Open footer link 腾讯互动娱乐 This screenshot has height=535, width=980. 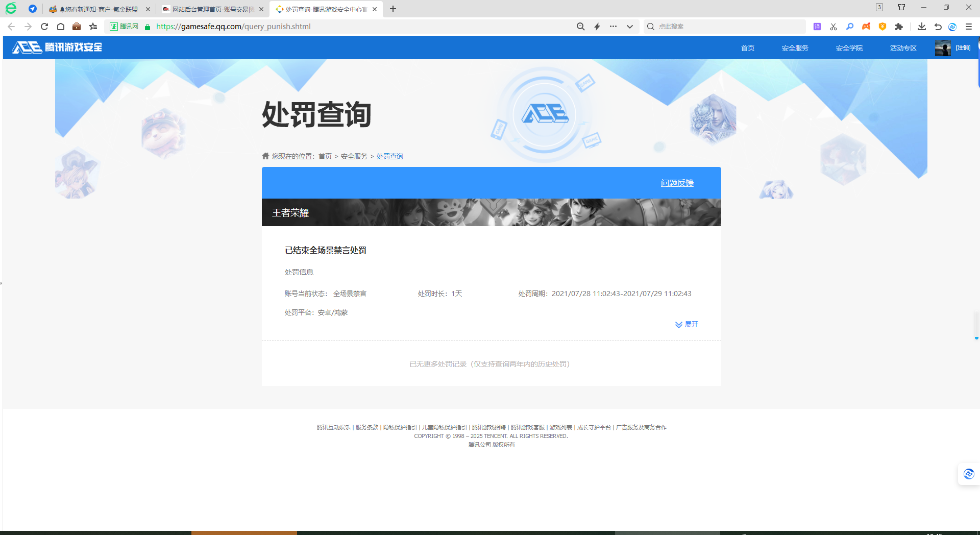click(x=334, y=427)
